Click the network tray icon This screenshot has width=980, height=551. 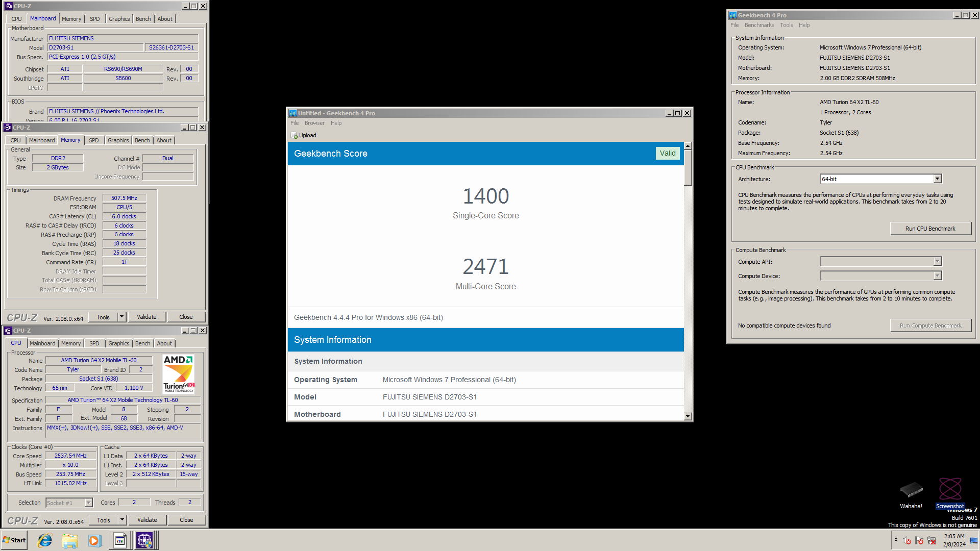932,540
